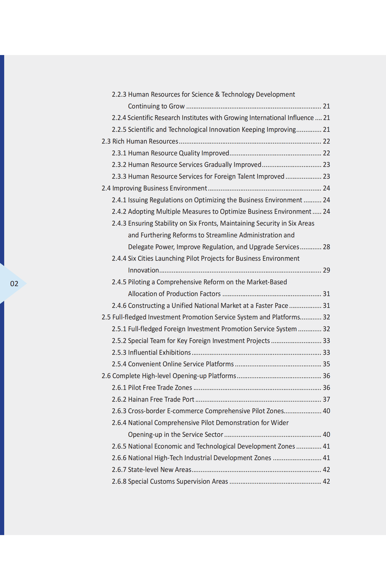Select 2.2.5 Scientific and Technological Innovation entry
The image size is (386, 588).
tap(204, 129)
